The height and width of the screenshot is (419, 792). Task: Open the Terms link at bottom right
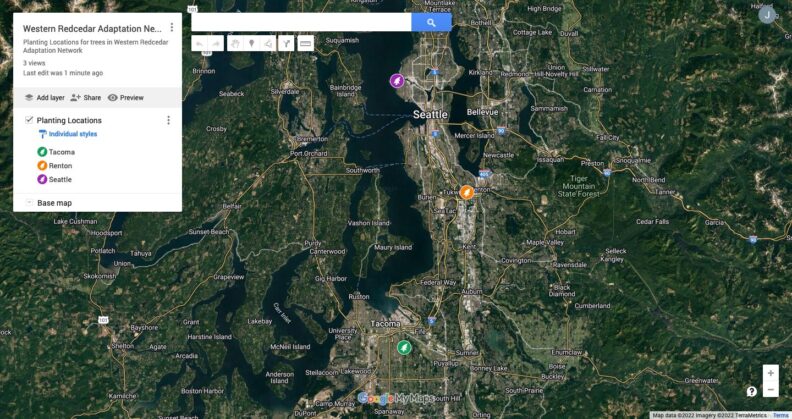[x=780, y=415]
